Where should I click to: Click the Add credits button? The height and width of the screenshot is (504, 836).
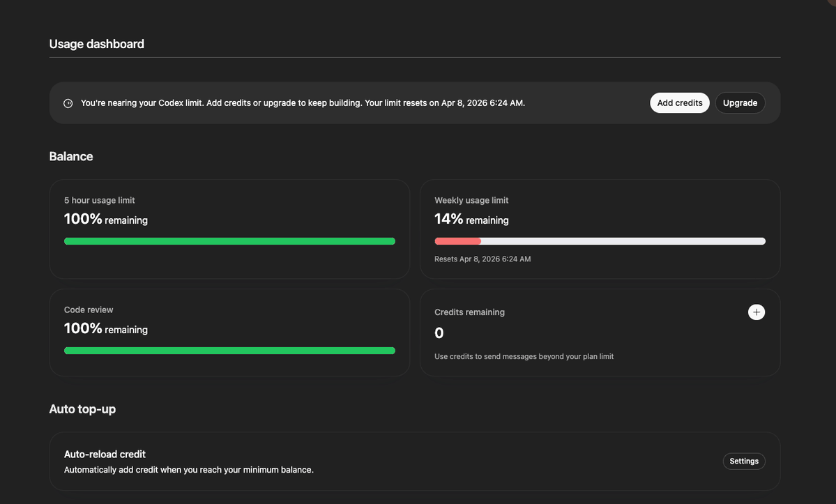click(679, 103)
